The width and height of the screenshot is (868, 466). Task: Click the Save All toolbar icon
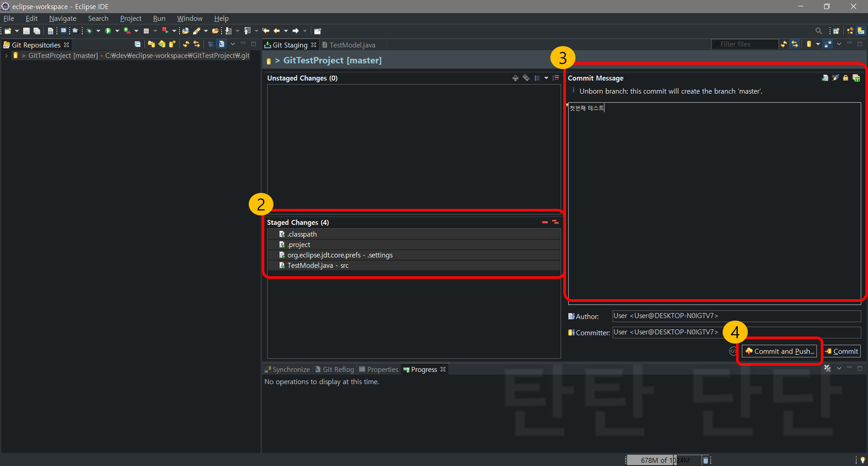(x=37, y=31)
